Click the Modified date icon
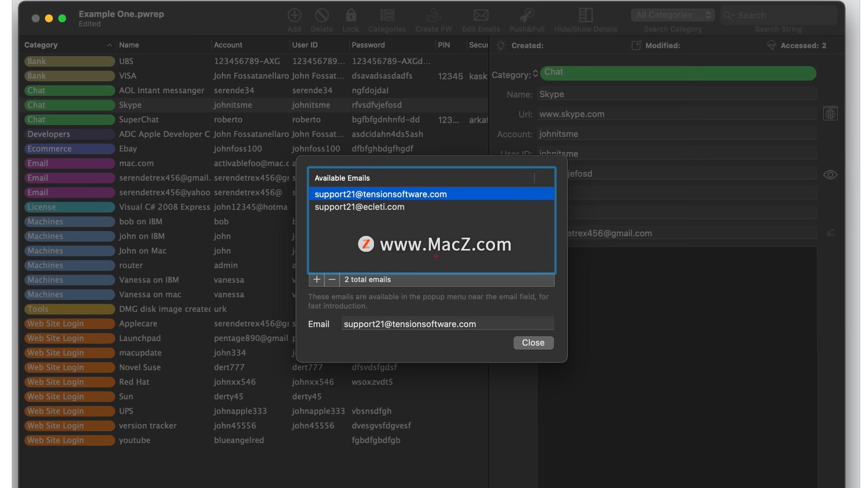The height and width of the screenshot is (488, 868). click(x=636, y=45)
